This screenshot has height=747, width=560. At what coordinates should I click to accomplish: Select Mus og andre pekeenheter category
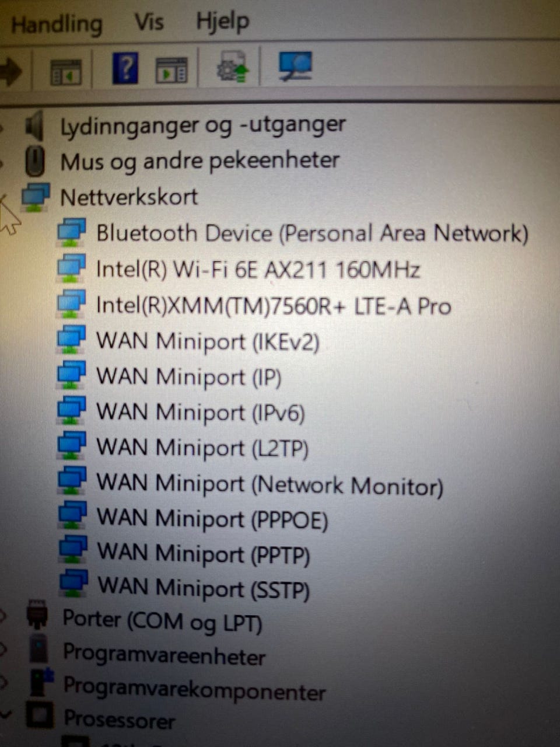[x=199, y=161]
